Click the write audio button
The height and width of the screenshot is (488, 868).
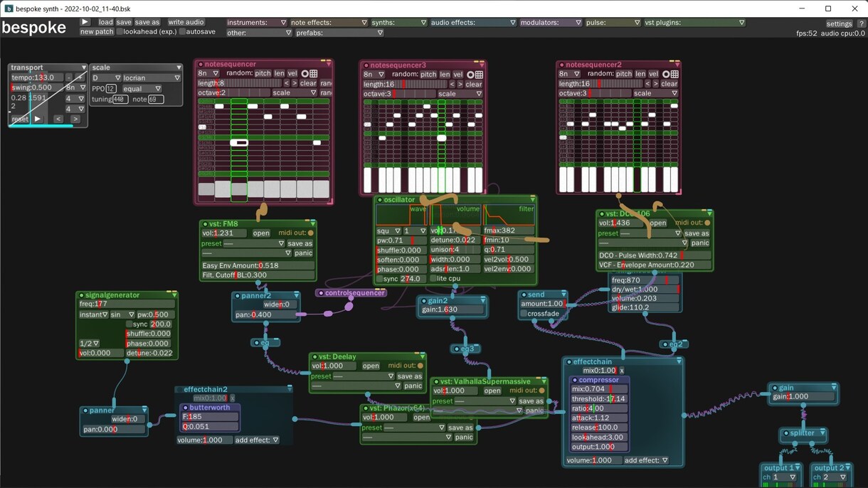(186, 22)
